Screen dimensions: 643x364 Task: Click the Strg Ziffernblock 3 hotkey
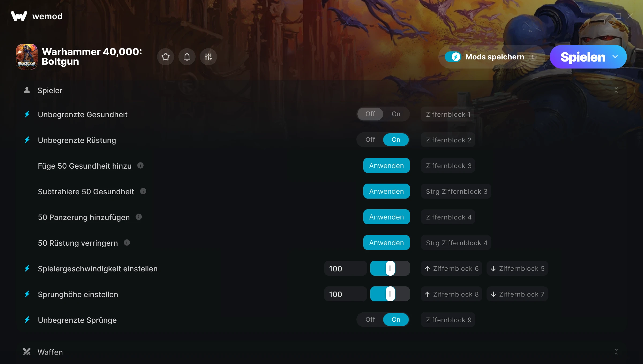456,191
